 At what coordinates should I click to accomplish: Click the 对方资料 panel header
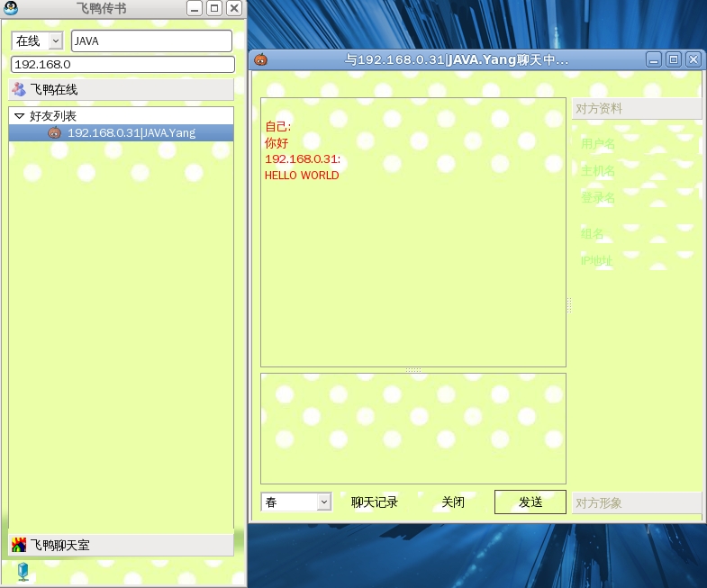pos(637,108)
